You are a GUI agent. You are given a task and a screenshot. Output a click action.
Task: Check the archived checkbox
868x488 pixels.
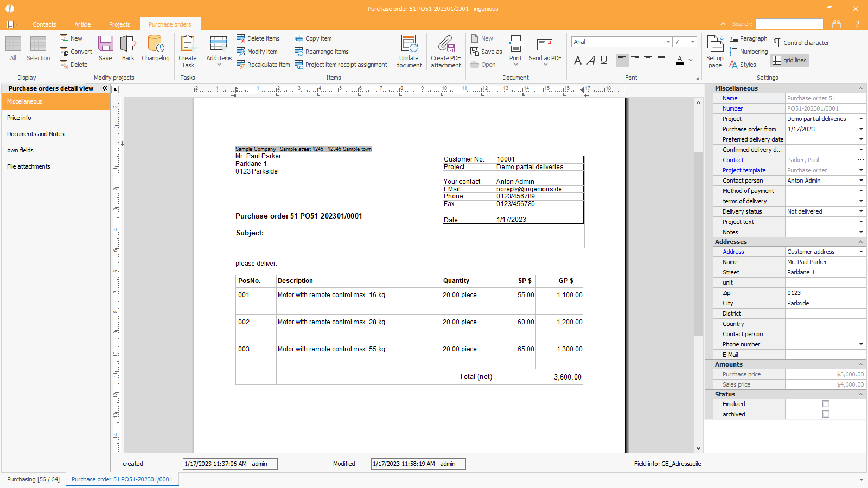pos(826,414)
